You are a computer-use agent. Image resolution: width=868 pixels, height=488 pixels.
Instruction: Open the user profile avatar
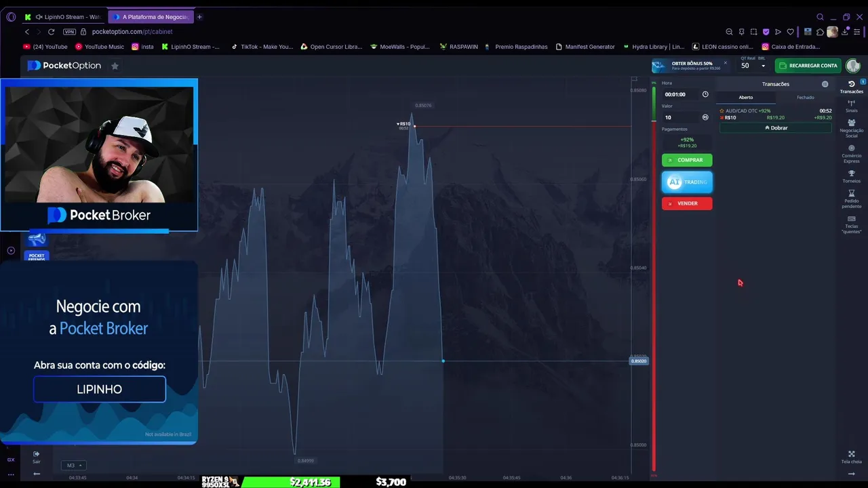point(853,66)
